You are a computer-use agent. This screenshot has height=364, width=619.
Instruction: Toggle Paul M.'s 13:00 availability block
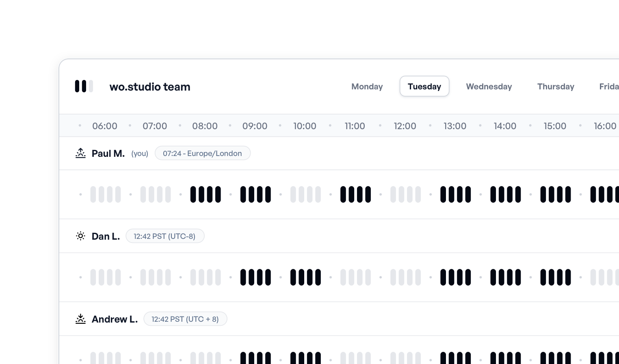coord(455,194)
